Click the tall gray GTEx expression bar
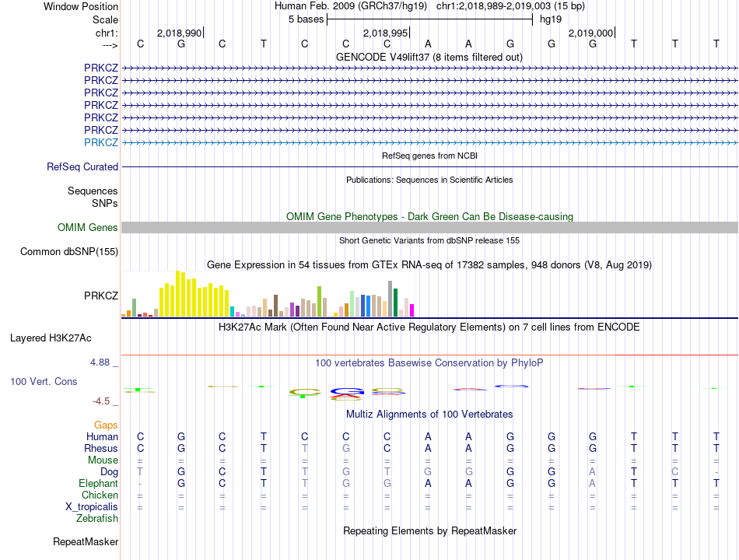The image size is (739, 560). (x=391, y=299)
